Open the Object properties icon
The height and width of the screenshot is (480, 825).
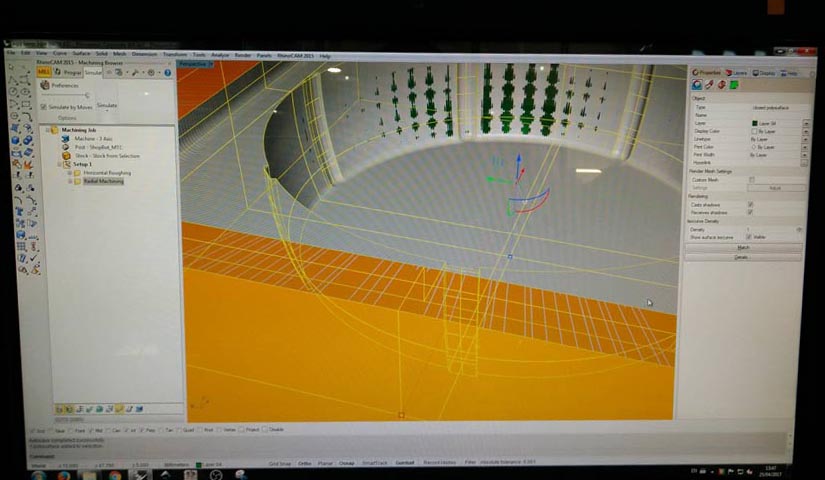[696, 85]
